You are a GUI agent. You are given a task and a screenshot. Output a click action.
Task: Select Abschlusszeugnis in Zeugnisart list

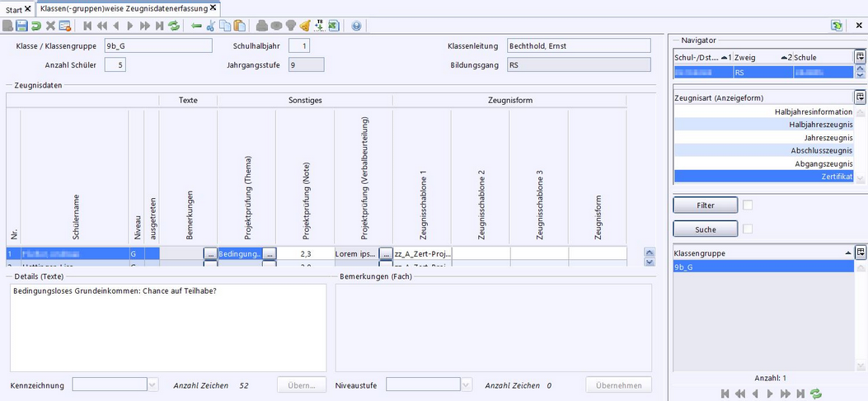click(764, 151)
